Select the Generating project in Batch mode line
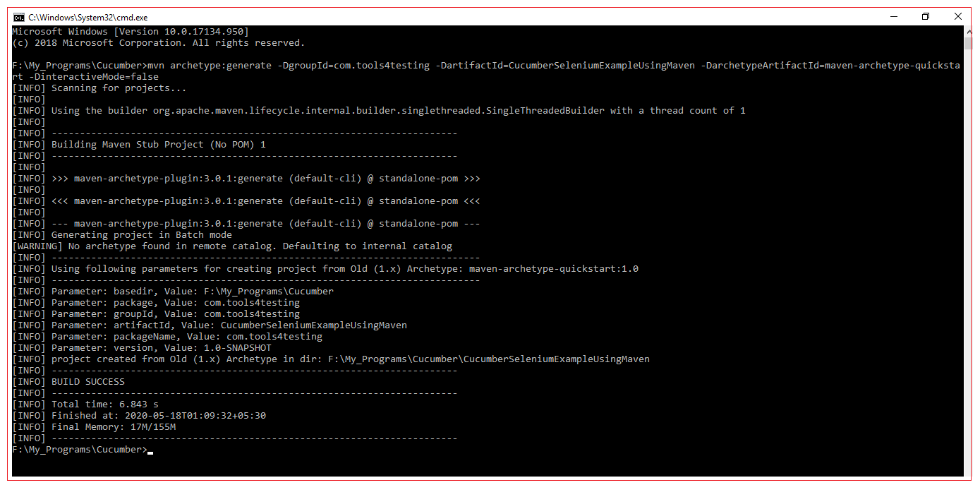 click(x=122, y=235)
